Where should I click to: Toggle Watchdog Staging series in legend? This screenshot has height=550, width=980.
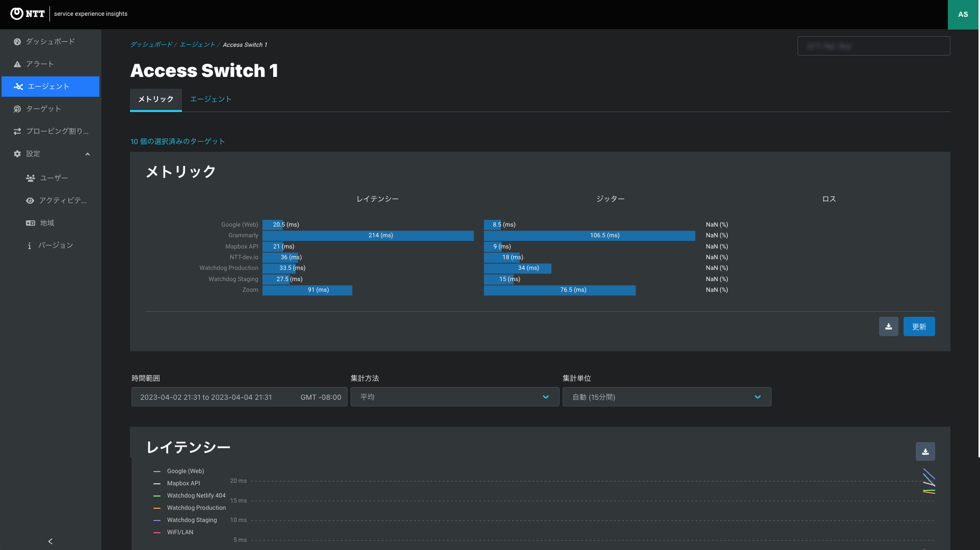pyautogui.click(x=192, y=520)
